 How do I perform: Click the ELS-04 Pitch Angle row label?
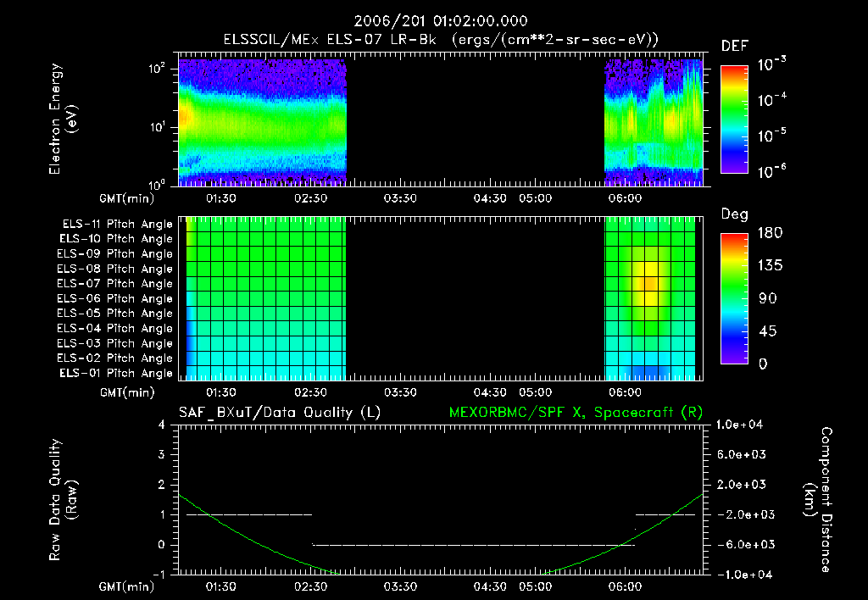pyautogui.click(x=115, y=328)
